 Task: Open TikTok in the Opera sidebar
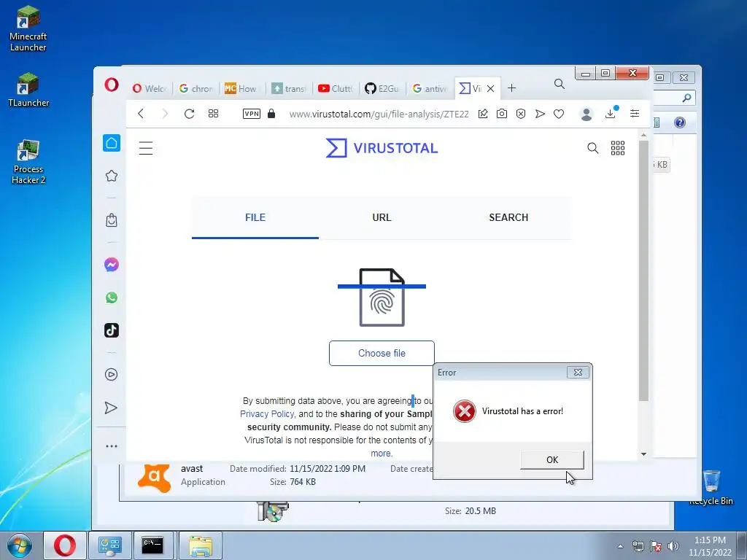click(x=112, y=330)
